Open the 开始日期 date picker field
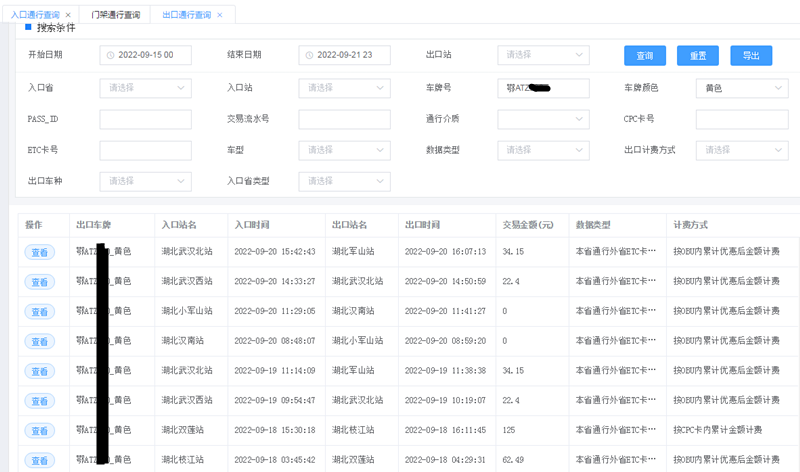The width and height of the screenshot is (800, 472). (x=145, y=55)
